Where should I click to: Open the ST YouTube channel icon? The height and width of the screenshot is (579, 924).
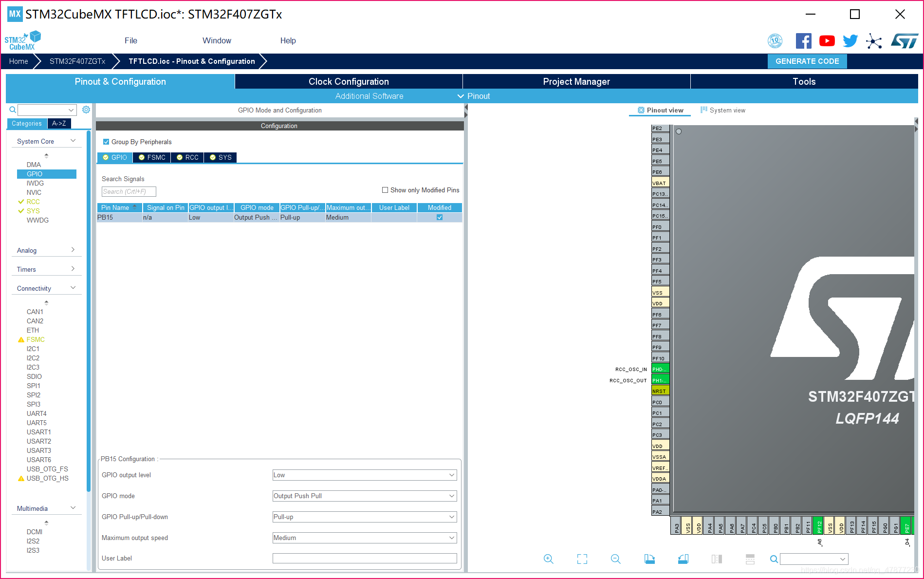(x=827, y=41)
